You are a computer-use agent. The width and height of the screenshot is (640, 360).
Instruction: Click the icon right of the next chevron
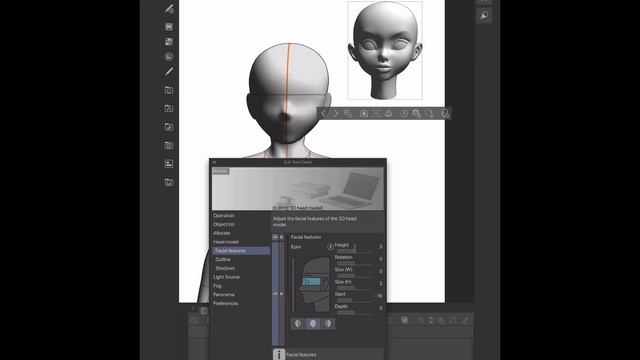[x=348, y=113]
